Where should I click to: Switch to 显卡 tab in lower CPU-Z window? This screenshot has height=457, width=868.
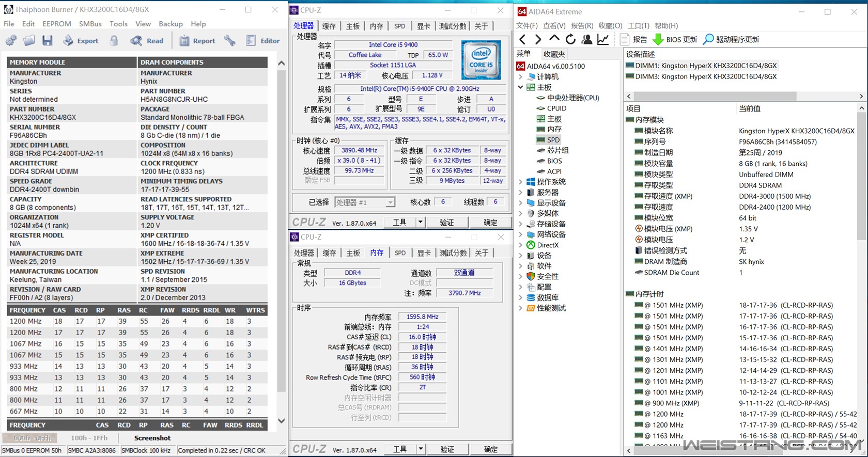(x=424, y=253)
